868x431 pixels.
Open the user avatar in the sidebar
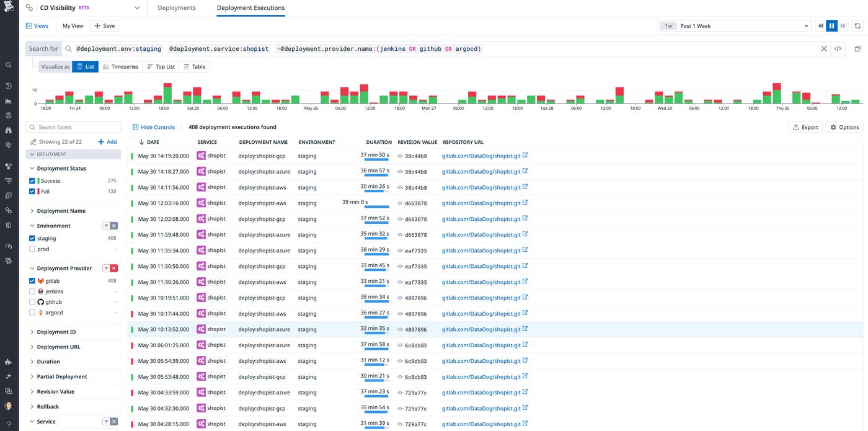click(9, 406)
